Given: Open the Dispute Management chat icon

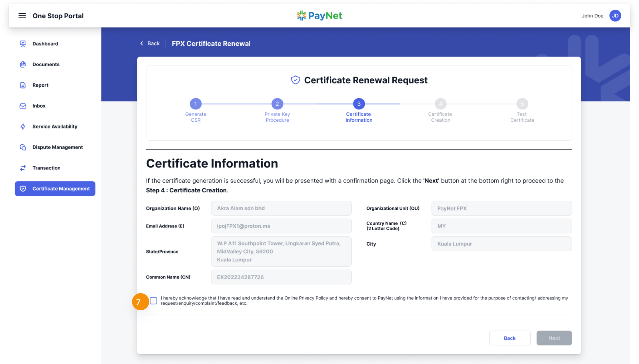Looking at the screenshot, I should tap(23, 147).
